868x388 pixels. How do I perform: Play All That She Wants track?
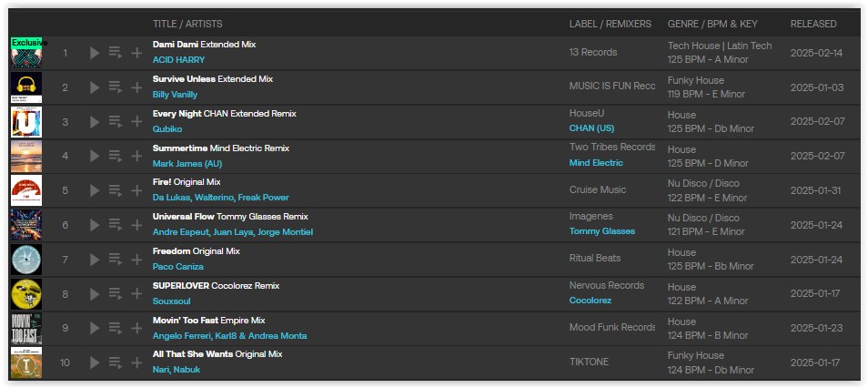coord(95,362)
